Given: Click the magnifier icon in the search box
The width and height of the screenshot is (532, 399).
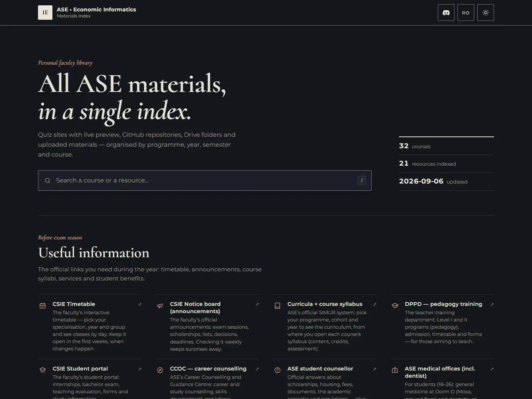Looking at the screenshot, I should [47, 180].
